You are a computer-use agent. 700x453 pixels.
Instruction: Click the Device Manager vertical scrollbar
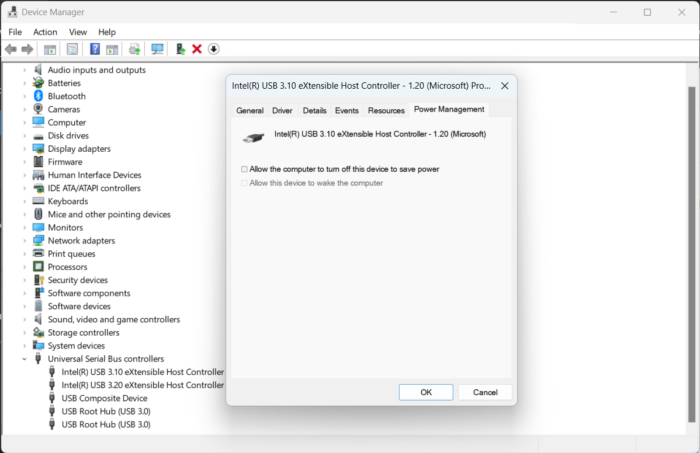[x=692, y=254]
